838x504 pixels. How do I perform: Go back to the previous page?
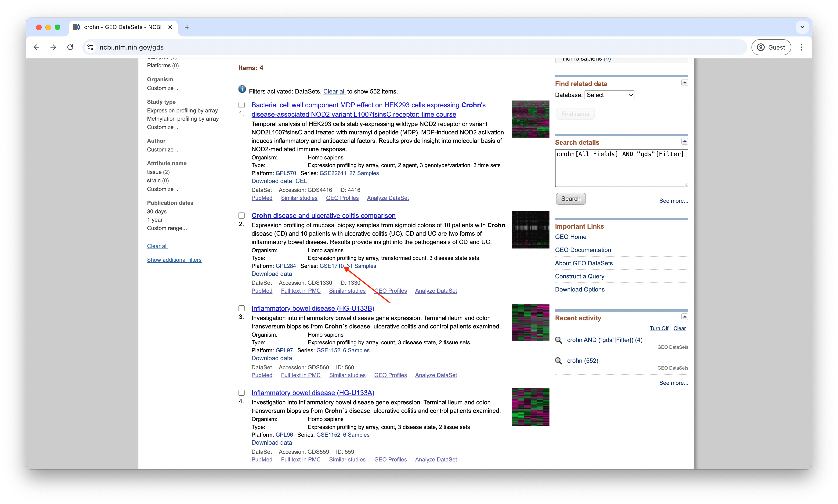(37, 47)
